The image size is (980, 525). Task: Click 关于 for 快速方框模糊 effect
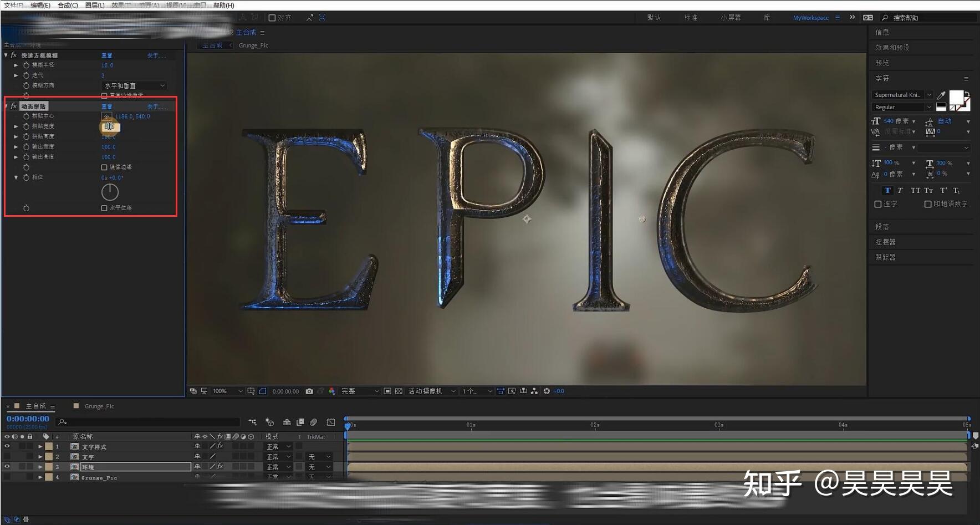tap(156, 56)
